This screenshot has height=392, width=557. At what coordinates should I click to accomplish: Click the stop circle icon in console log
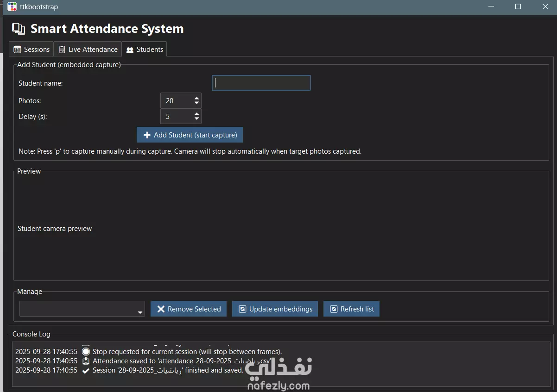[86, 352]
